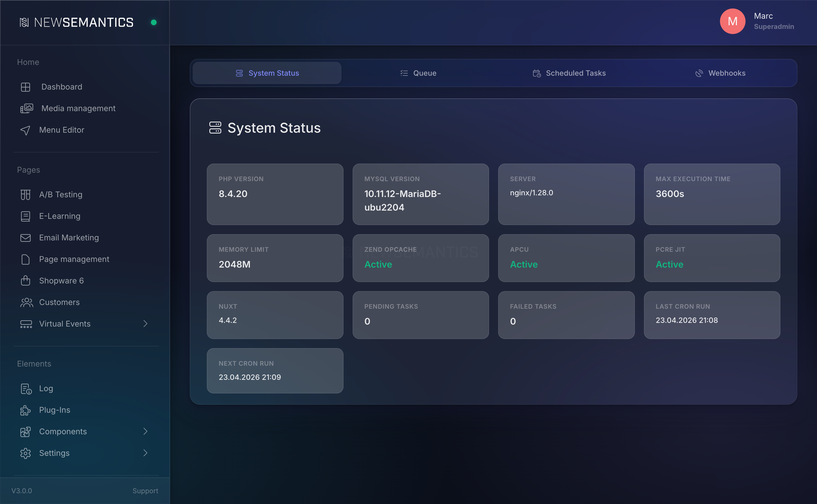Click the Pending Tasks count
The width and height of the screenshot is (817, 504).
(367, 321)
